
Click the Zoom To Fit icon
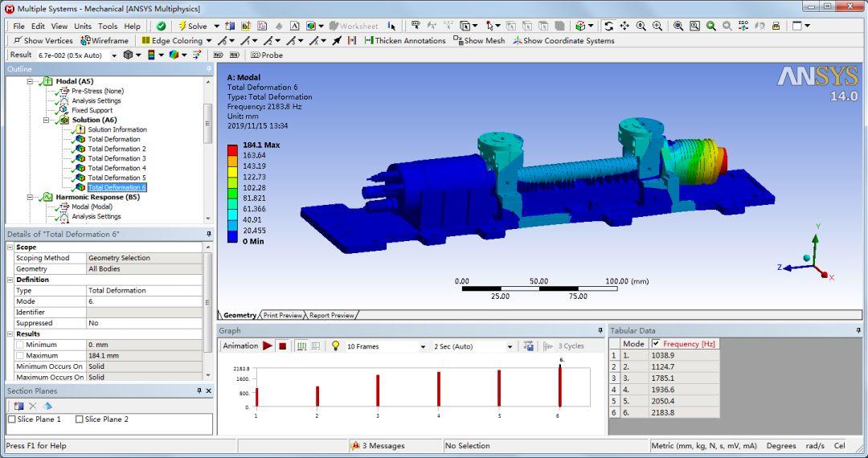(678, 26)
